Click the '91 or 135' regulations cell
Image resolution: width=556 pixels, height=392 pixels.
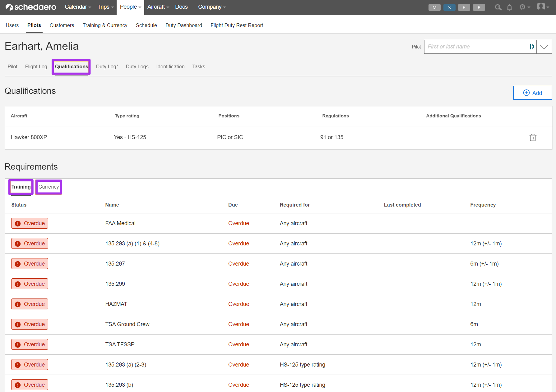[x=332, y=137]
